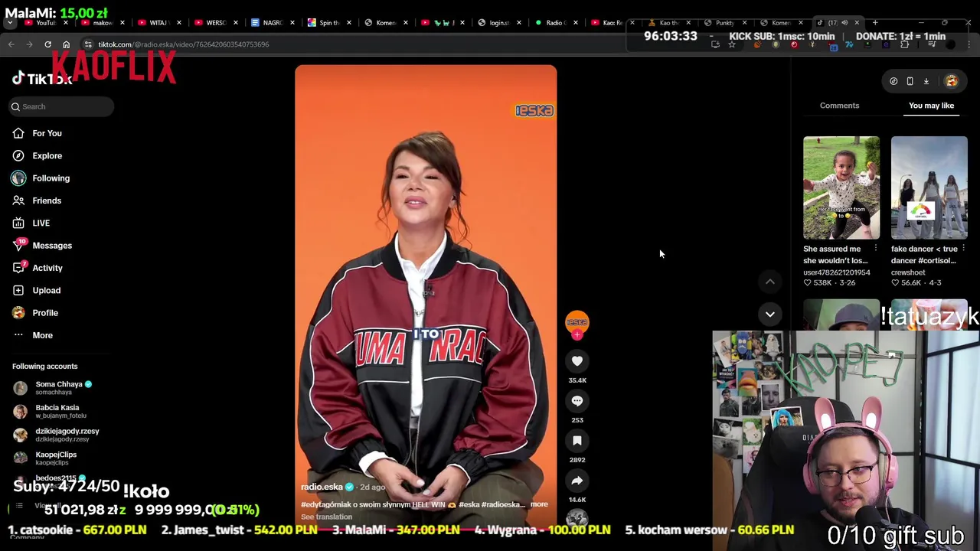
Task: Click the browser home button
Action: 66,44
